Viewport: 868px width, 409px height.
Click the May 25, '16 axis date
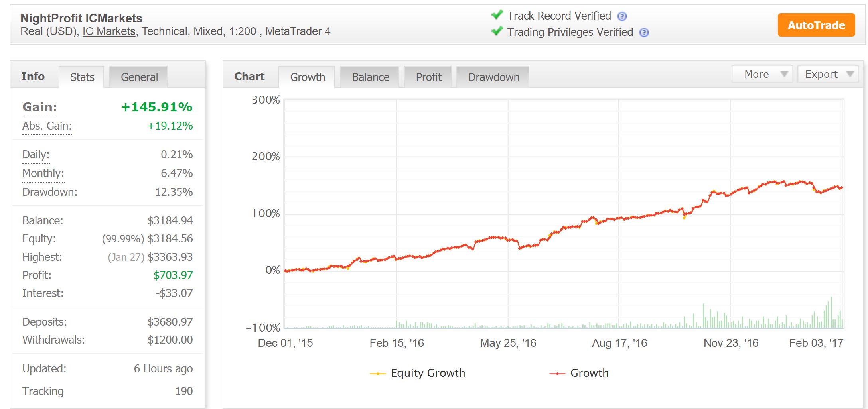tap(508, 343)
